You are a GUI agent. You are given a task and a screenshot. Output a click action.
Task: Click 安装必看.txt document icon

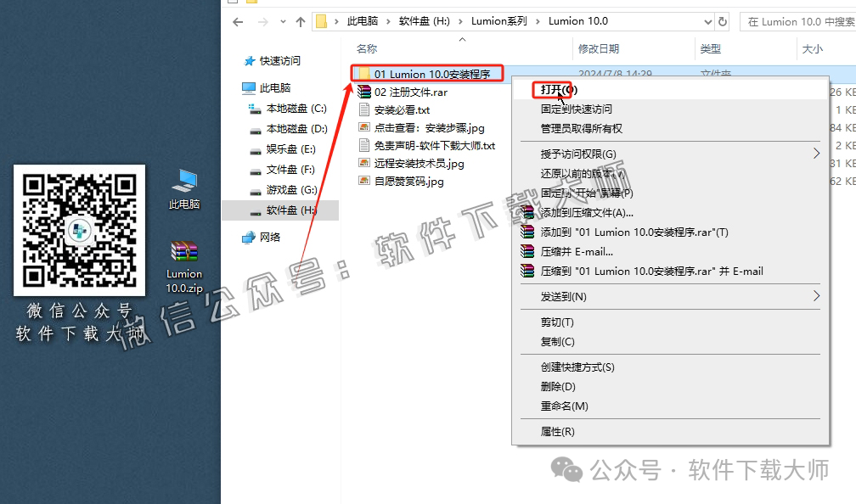(x=364, y=109)
